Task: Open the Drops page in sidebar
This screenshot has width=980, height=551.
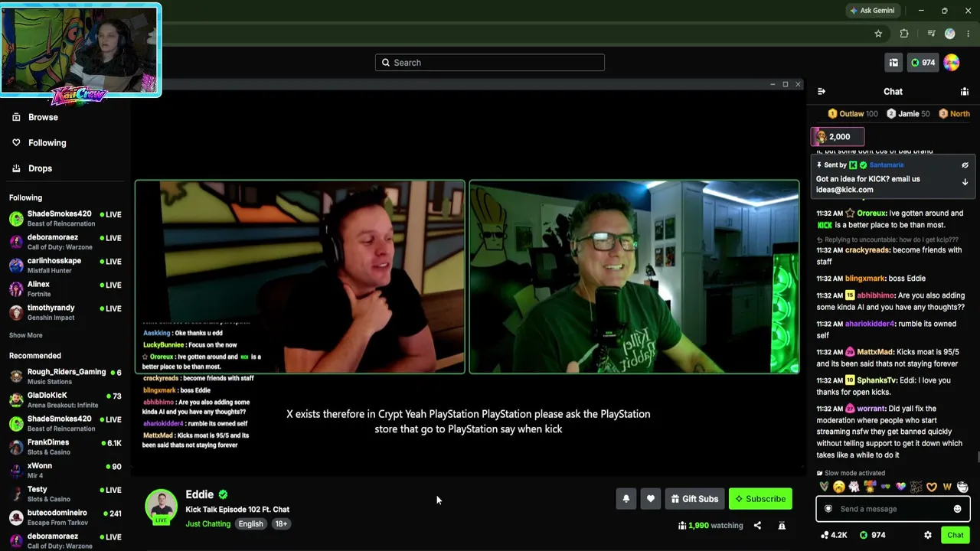Action: pyautogui.click(x=40, y=168)
